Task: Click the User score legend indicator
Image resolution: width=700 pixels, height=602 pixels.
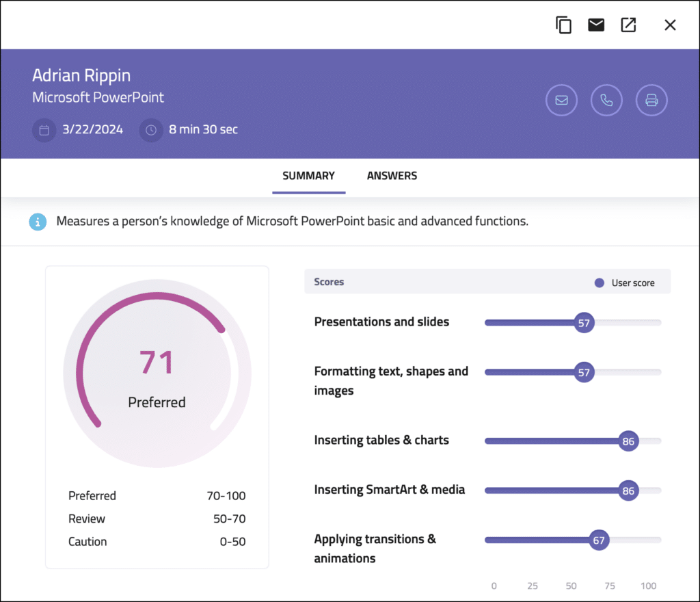Action: point(600,282)
